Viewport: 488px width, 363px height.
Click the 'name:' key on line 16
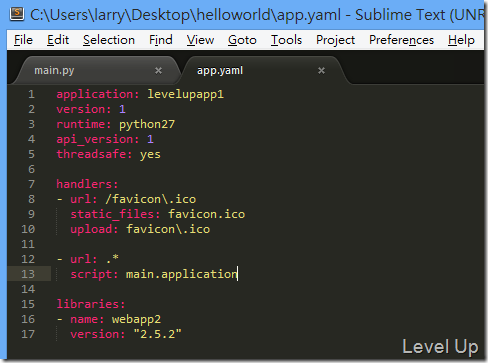point(87,319)
